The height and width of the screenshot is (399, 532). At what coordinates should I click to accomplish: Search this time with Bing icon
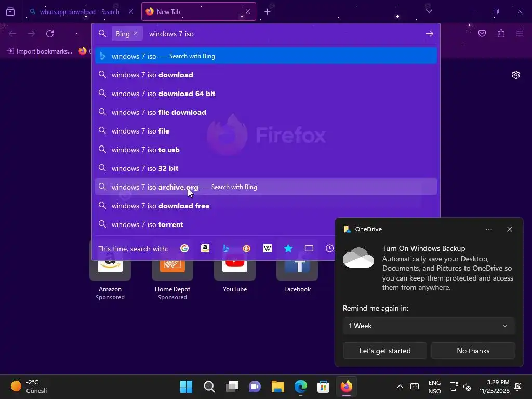[225, 249]
